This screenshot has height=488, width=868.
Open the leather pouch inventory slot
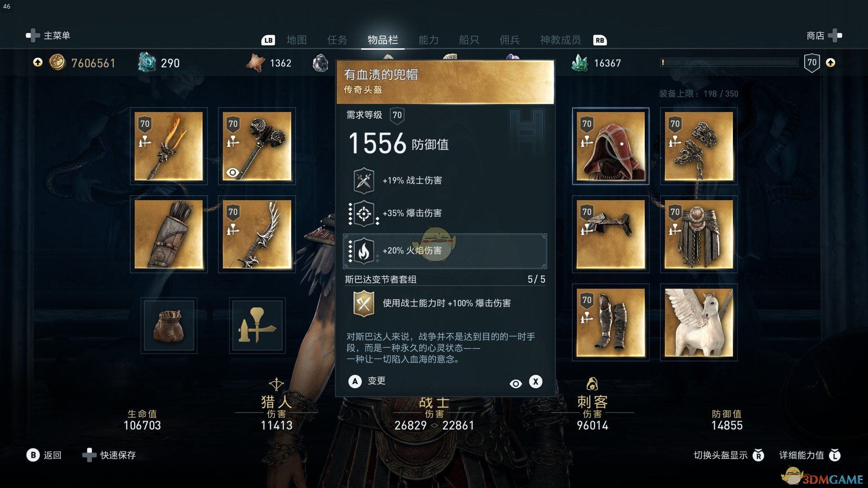[169, 325]
